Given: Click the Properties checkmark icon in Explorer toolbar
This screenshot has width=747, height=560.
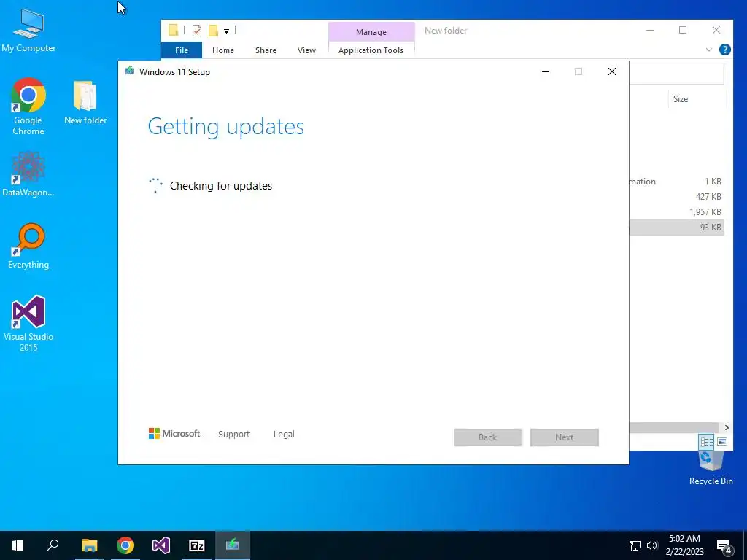Looking at the screenshot, I should [x=196, y=31].
